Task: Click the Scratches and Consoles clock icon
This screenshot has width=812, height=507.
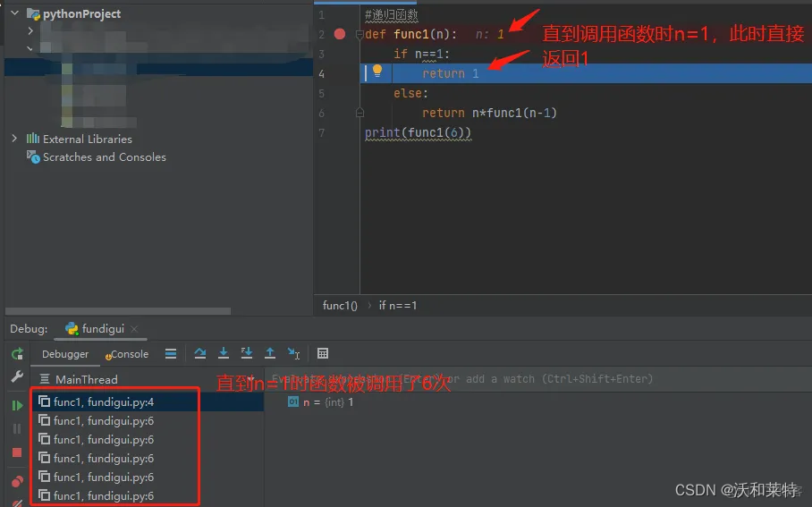Action: pos(33,156)
